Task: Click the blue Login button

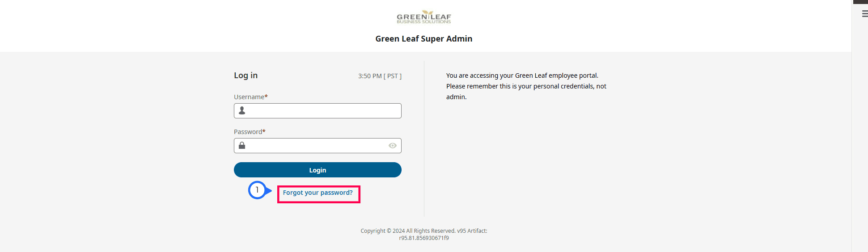Action: coord(318,170)
